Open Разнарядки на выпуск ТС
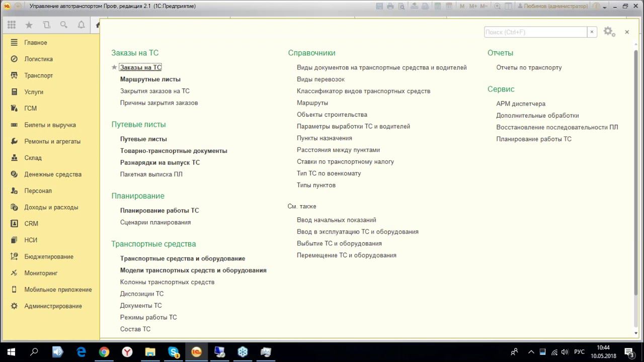The width and height of the screenshot is (644, 362). pyautogui.click(x=160, y=163)
